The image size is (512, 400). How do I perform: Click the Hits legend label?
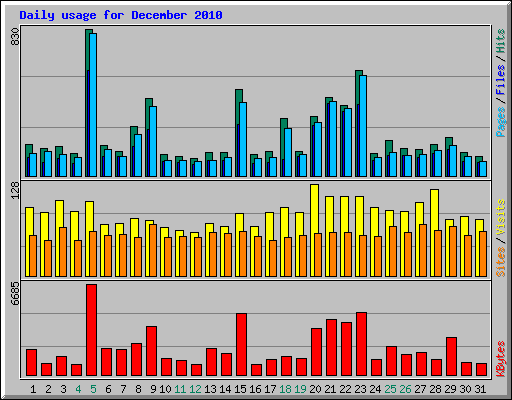501,41
